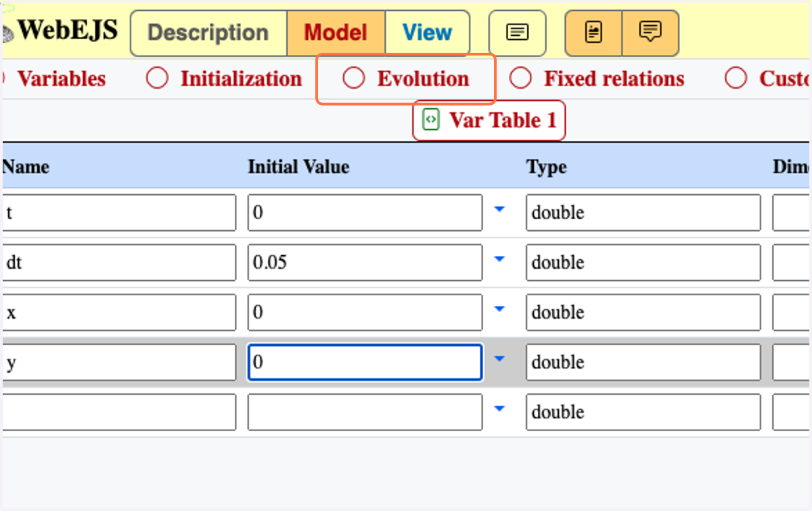Viewport: 812px width, 511px height.
Task: Click the Name column header
Action: point(26,166)
